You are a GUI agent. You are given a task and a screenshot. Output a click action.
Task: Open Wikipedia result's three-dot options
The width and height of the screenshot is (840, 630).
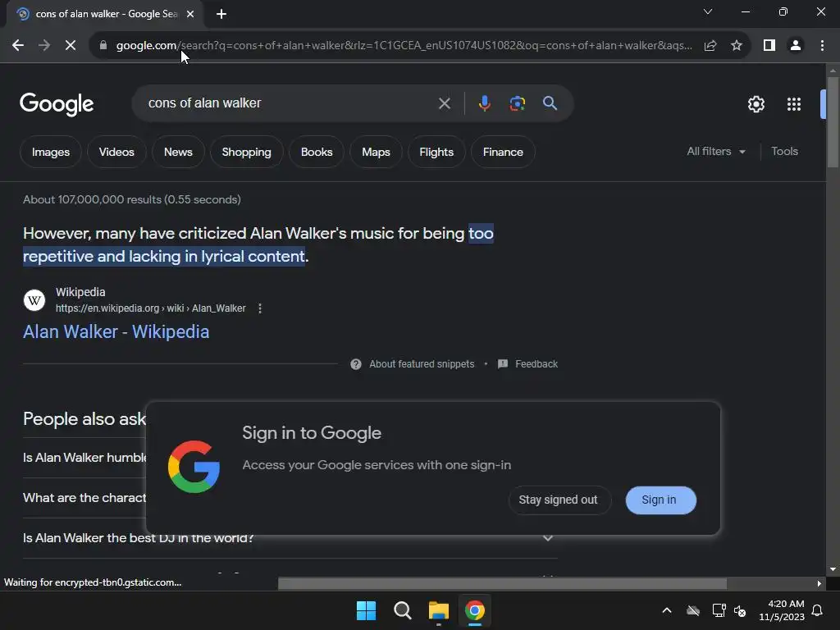pyautogui.click(x=260, y=308)
